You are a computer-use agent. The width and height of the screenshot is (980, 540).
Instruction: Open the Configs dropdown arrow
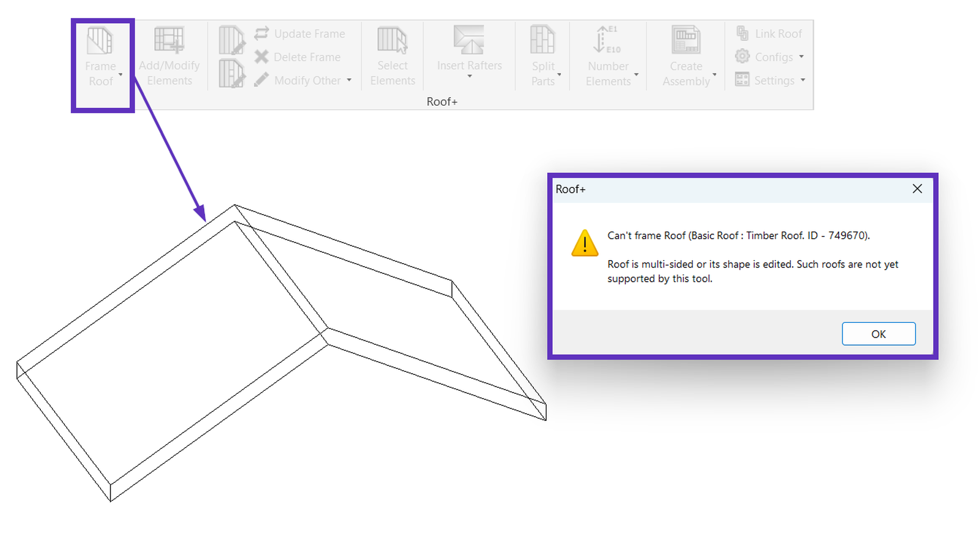click(801, 56)
